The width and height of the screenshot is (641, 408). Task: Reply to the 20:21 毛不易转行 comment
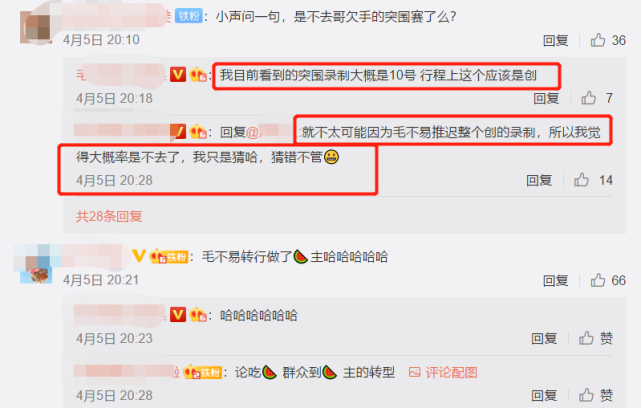click(x=556, y=280)
